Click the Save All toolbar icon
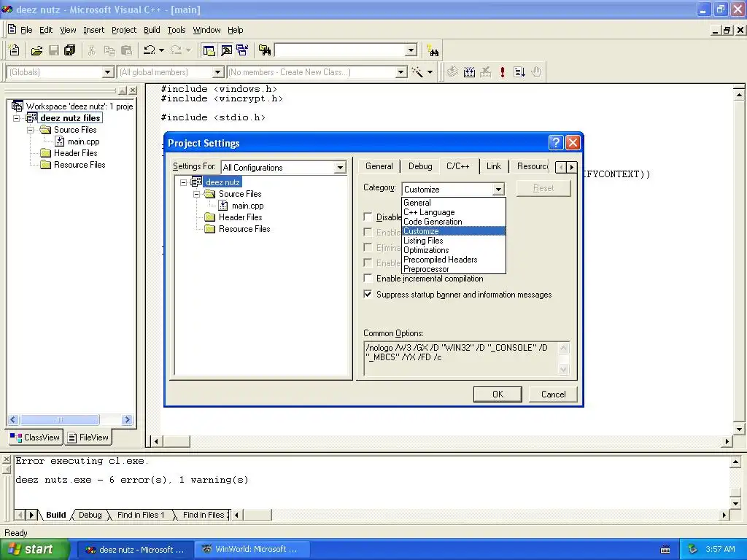747x560 pixels. click(70, 50)
